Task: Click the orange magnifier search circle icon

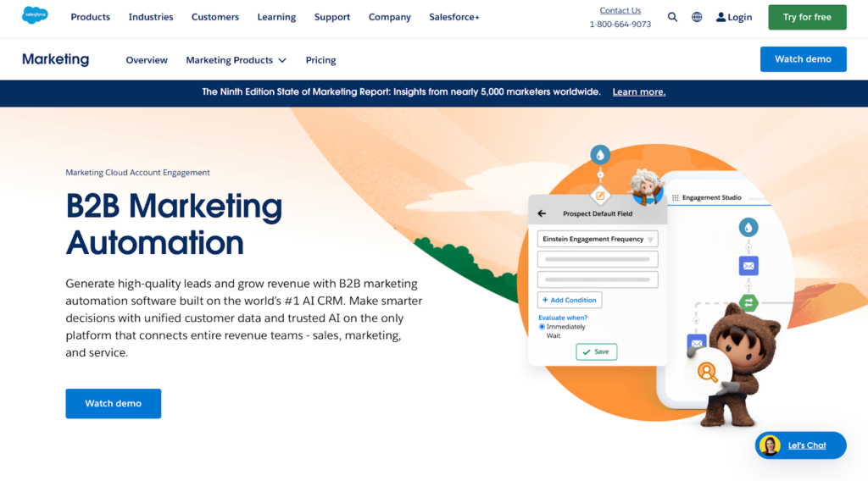Action: pyautogui.click(x=707, y=372)
